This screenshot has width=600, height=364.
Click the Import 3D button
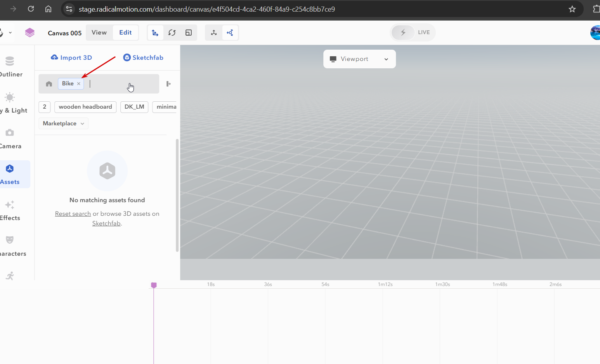point(71,57)
